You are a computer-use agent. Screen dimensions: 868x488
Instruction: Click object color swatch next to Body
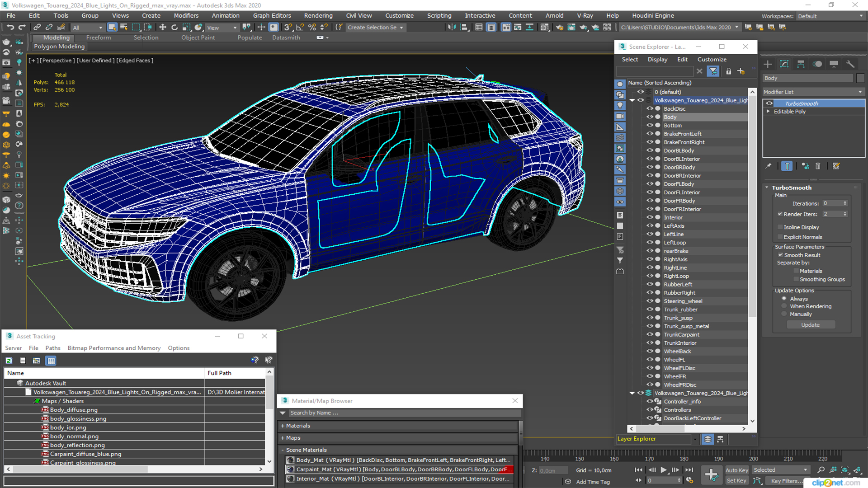pos(860,78)
